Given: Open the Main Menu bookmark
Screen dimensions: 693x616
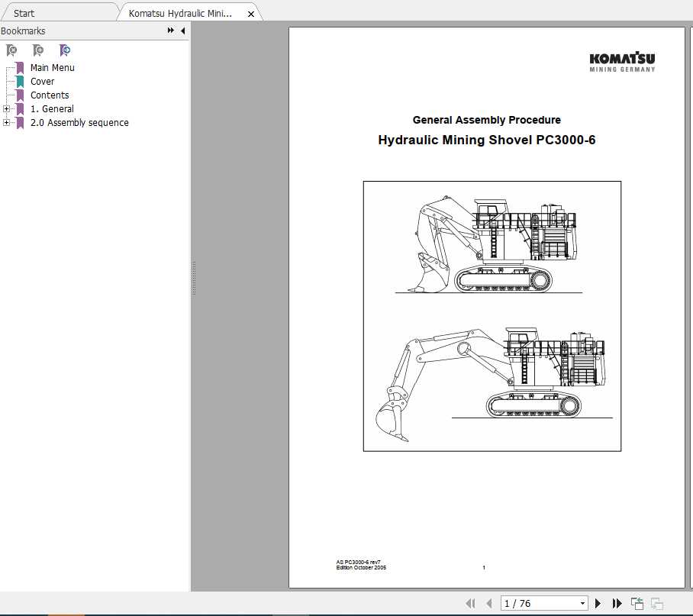Looking at the screenshot, I should 52,68.
